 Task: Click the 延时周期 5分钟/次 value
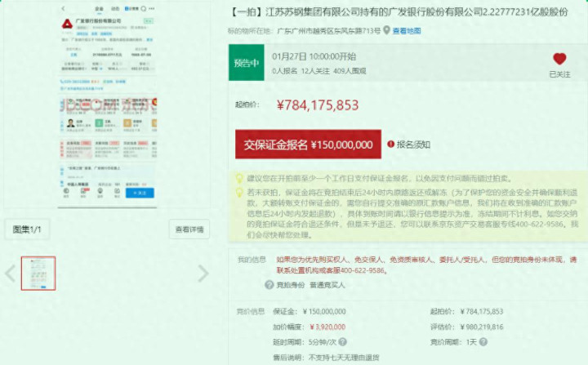323,342
